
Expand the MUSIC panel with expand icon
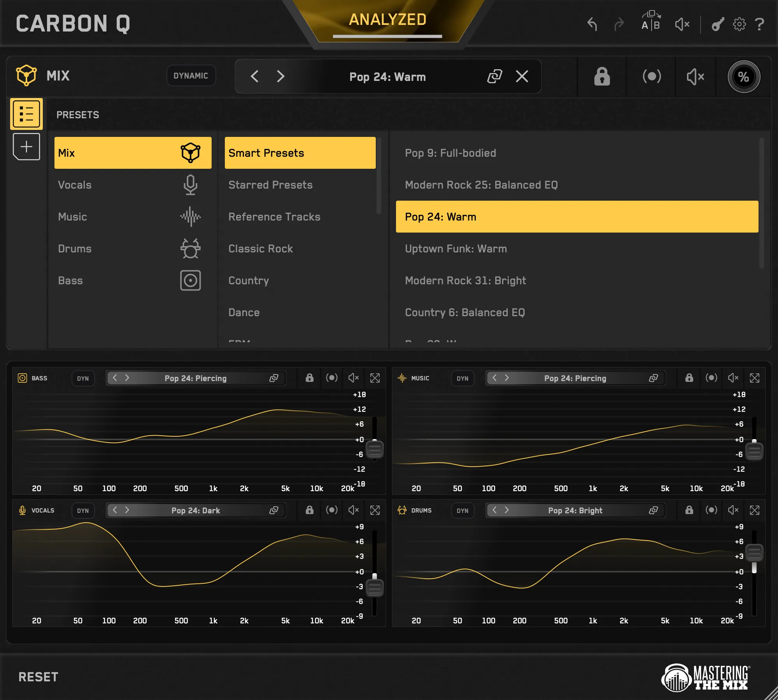click(755, 378)
